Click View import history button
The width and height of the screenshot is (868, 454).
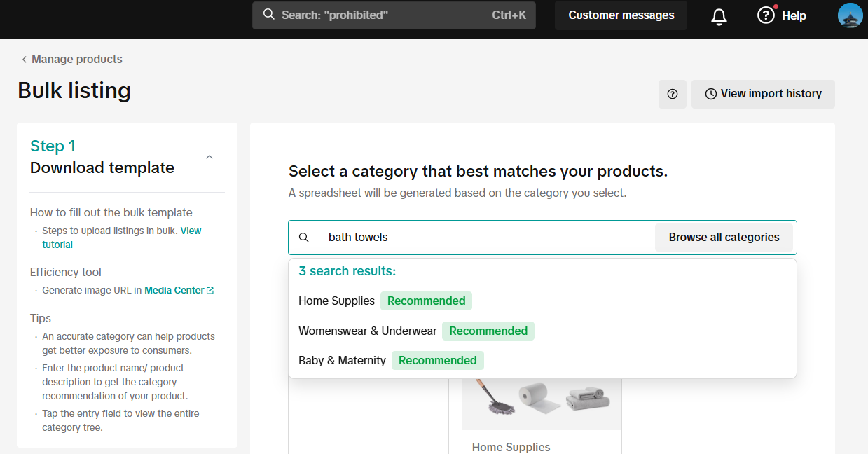click(763, 94)
